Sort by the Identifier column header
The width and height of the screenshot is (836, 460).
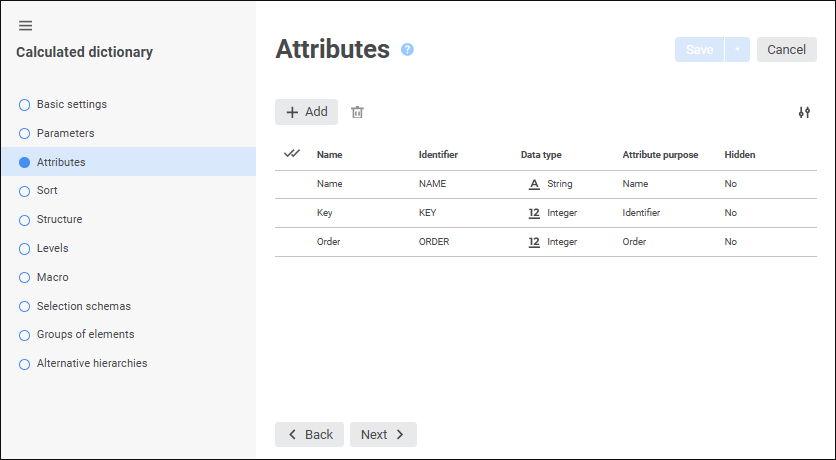(x=438, y=155)
